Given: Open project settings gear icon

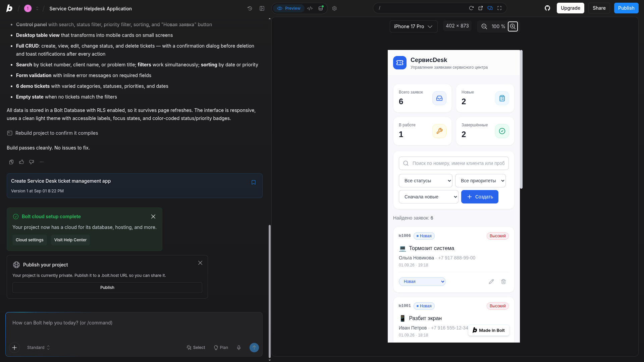Looking at the screenshot, I should (334, 8).
